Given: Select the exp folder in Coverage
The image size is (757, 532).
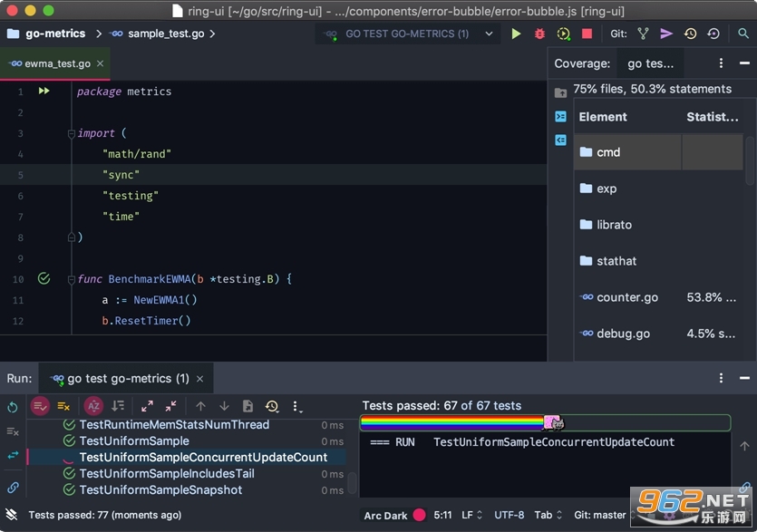Looking at the screenshot, I should (658, 189).
